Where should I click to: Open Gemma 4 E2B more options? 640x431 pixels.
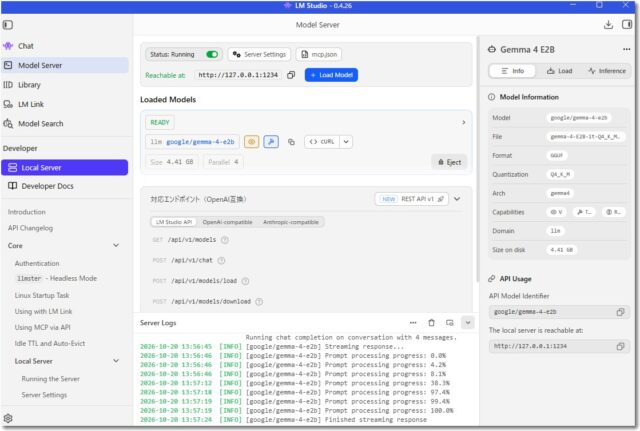(x=627, y=49)
